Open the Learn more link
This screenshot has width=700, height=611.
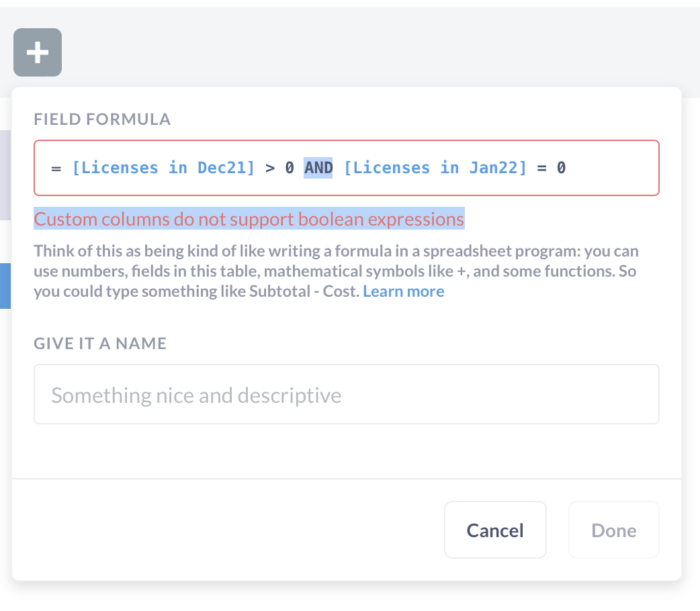click(x=403, y=291)
